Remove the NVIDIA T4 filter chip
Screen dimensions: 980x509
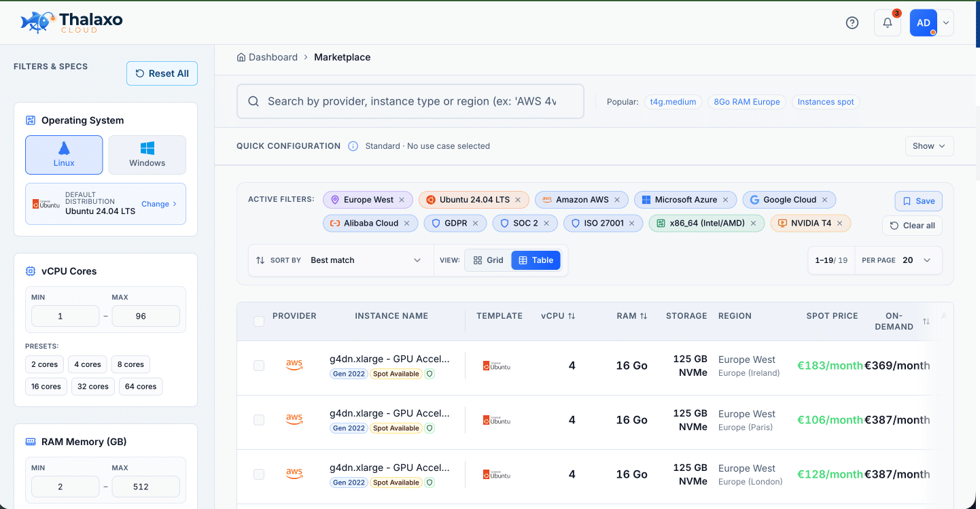[x=839, y=223]
